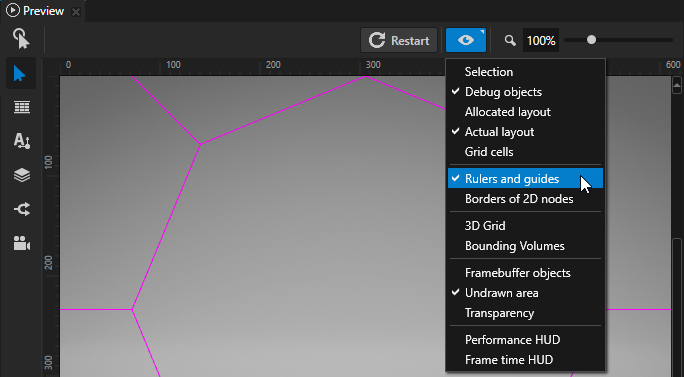Image resolution: width=684 pixels, height=377 pixels.
Task: Switch to the Preview tab
Action: pyautogui.click(x=43, y=11)
